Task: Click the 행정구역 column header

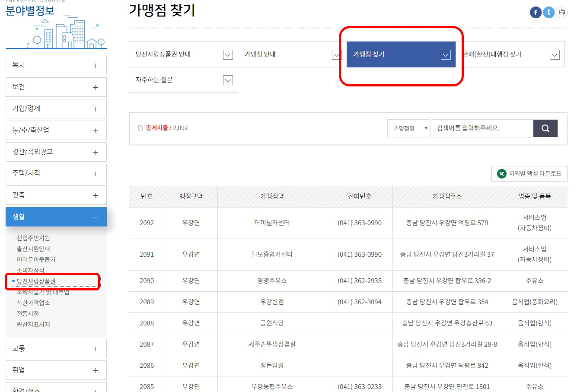Action: click(191, 197)
